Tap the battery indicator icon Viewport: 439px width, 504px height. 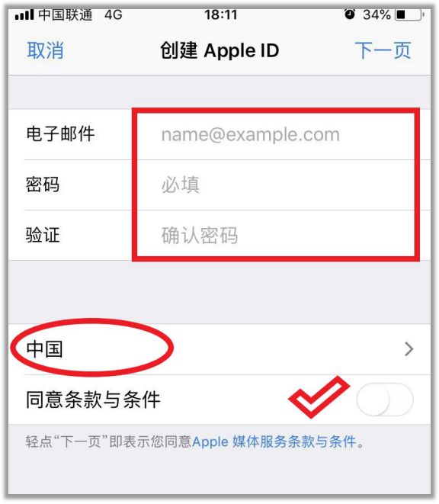pyautogui.click(x=410, y=14)
